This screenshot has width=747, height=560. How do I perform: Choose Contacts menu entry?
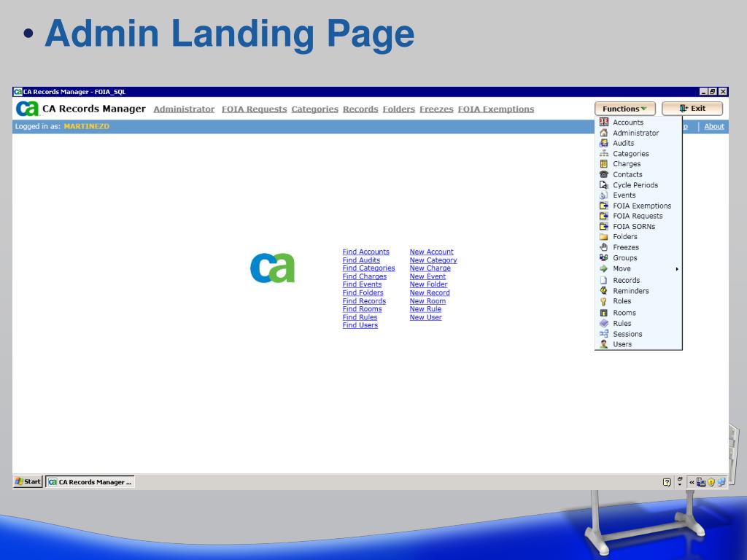click(627, 174)
